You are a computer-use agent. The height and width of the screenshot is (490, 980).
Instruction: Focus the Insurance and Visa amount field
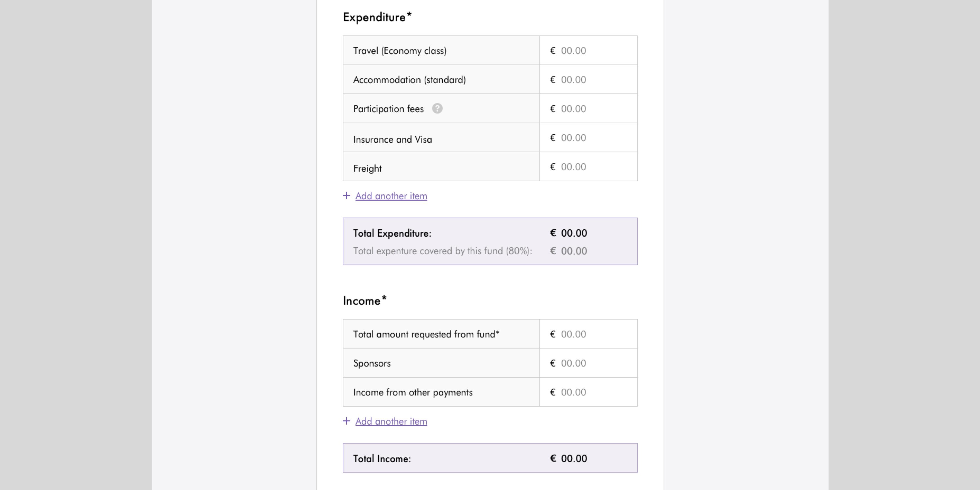(588, 138)
